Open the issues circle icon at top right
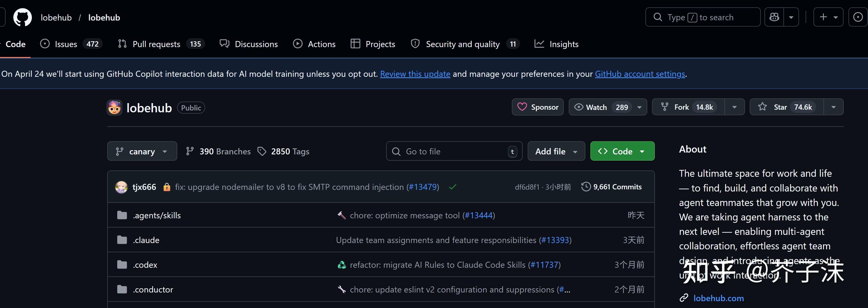Screen dimensions: 868x308 click(858, 17)
